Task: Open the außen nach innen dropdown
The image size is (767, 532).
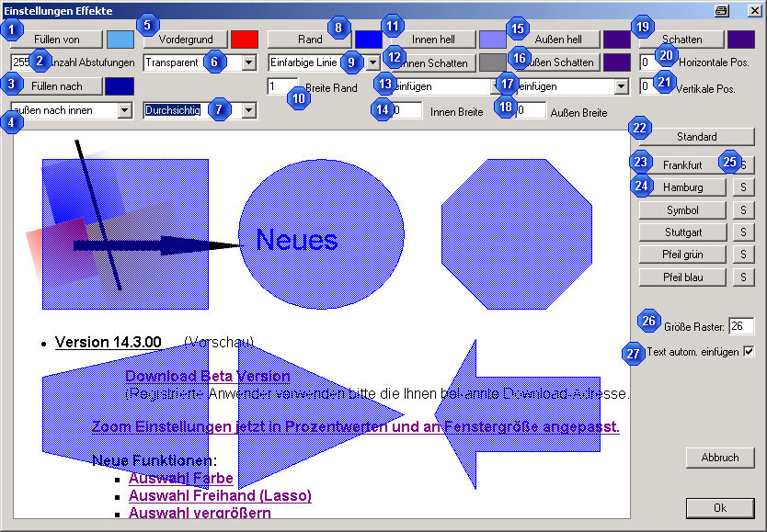Action: pyautogui.click(x=124, y=110)
